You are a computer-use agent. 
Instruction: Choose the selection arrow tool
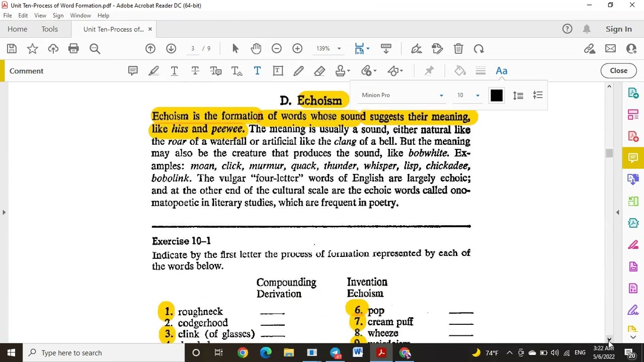235,49
